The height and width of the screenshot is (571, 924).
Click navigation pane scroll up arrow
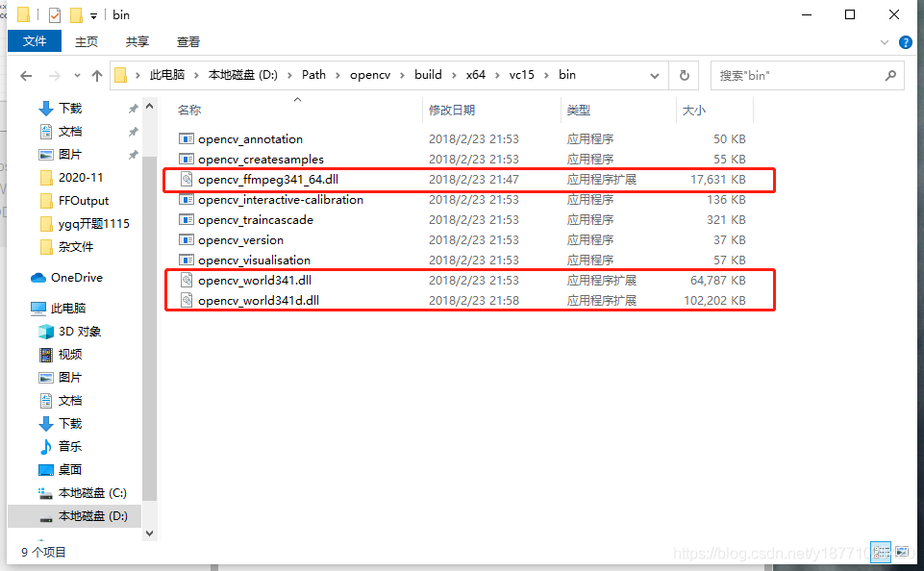pyautogui.click(x=150, y=106)
